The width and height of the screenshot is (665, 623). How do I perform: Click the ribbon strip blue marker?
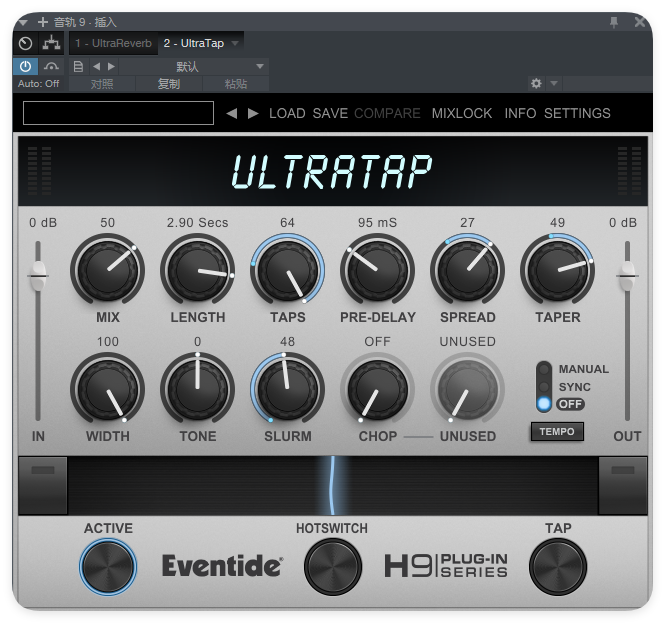pyautogui.click(x=332, y=486)
